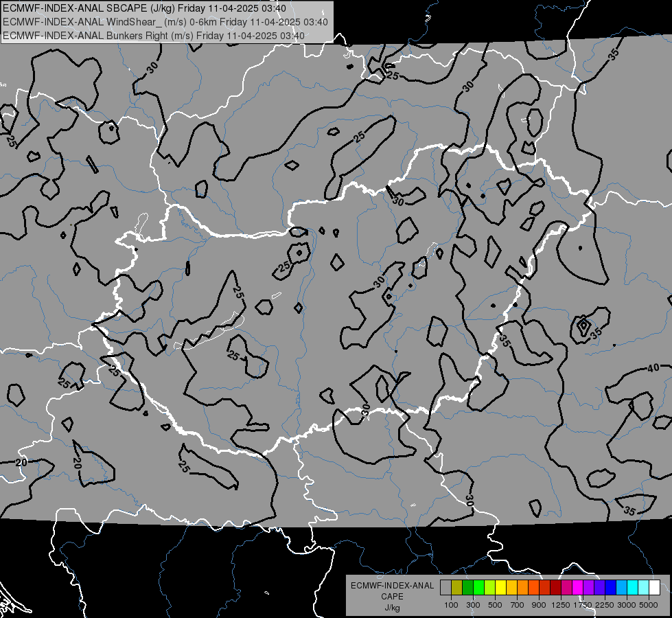Select the bright magenta legend swatch
This screenshot has width=672, height=618.
coord(578,588)
